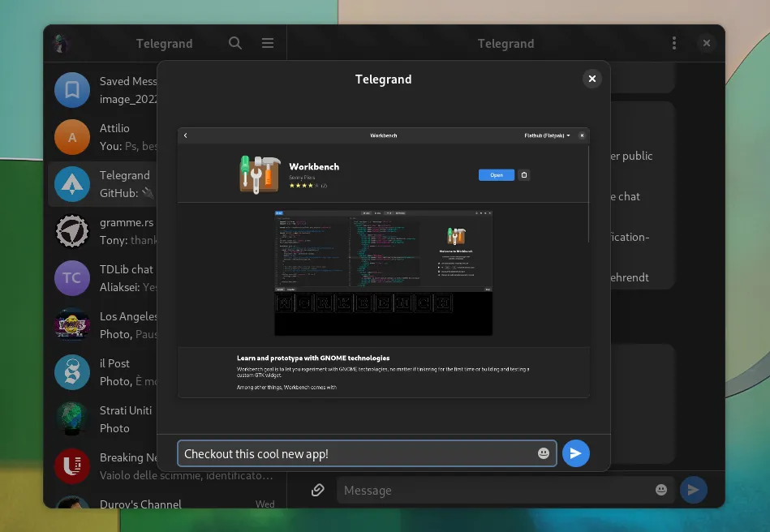The width and height of the screenshot is (770, 532).
Task: Expand the Flathub (Flatpak) source dropdown
Action: coord(547,135)
